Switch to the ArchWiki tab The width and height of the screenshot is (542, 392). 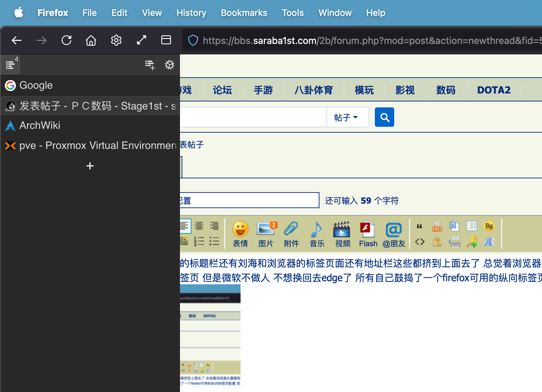pos(90,125)
